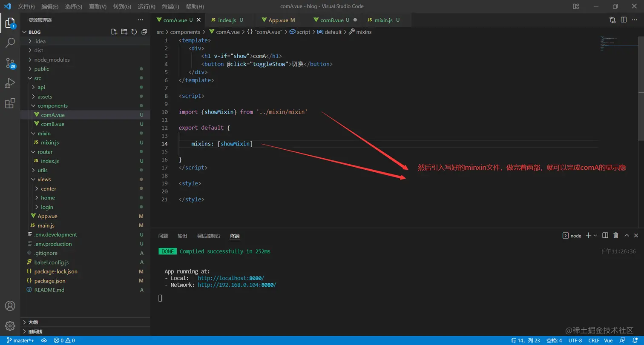Screen dimensions: 644x345
Task: Toggle layout customization icon in title bar
Action: (x=576, y=6)
